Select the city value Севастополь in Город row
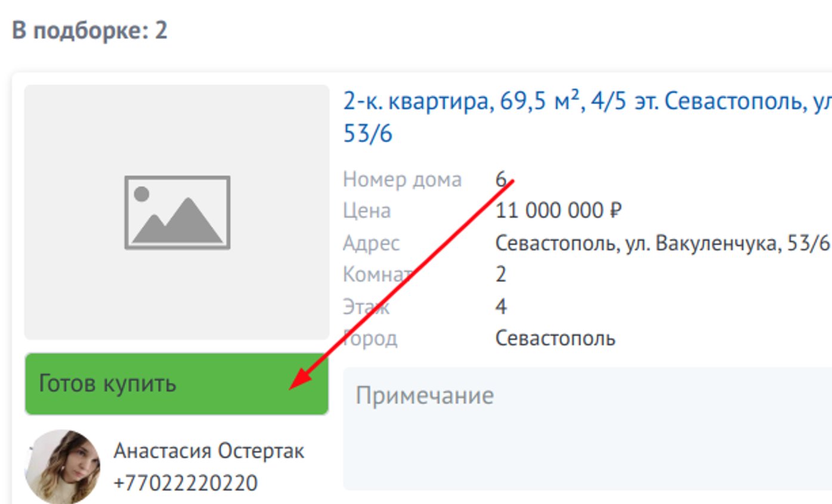832x504 pixels. tap(555, 338)
